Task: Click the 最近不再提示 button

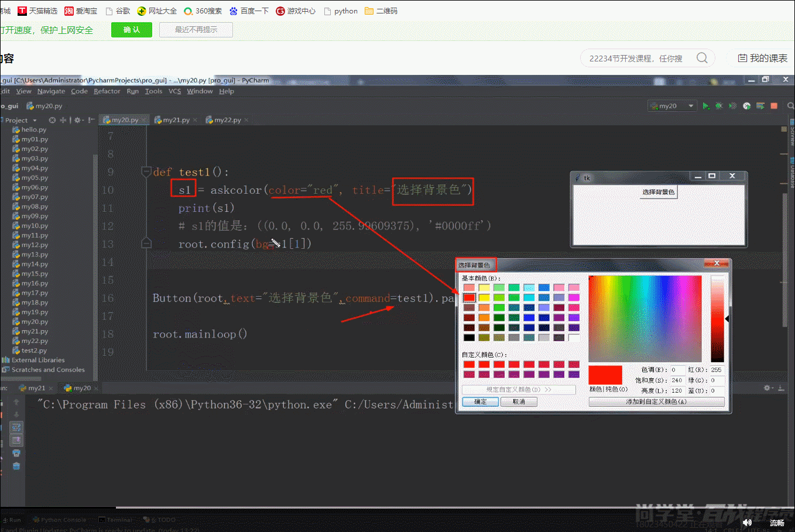Action: [196, 30]
